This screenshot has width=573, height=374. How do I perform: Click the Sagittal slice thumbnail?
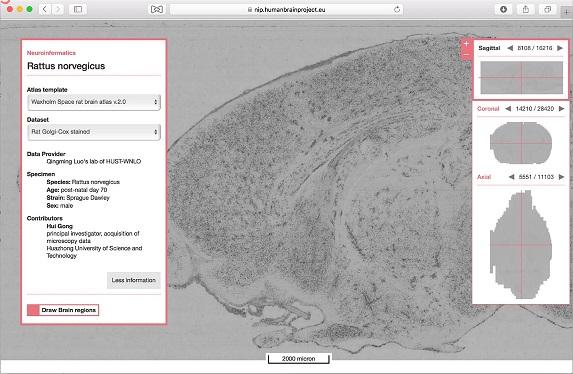521,78
